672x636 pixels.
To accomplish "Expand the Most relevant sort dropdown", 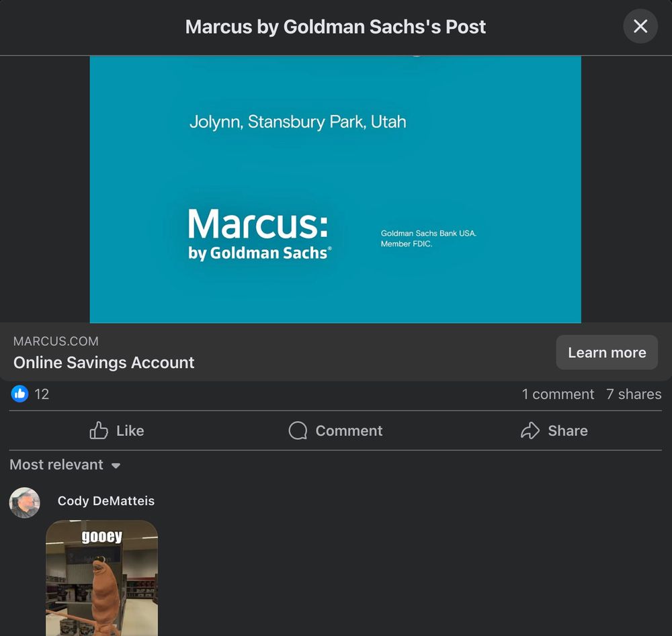I will pos(65,465).
